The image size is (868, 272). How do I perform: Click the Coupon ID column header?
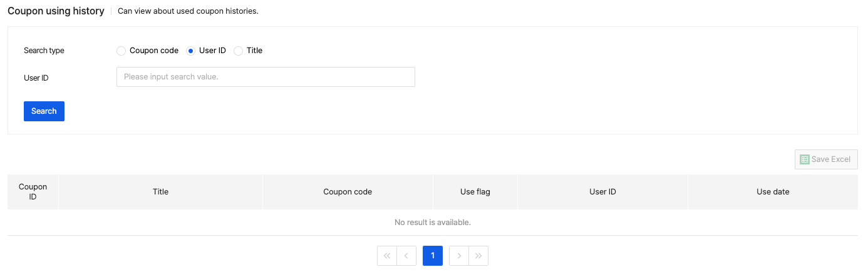[x=33, y=192]
